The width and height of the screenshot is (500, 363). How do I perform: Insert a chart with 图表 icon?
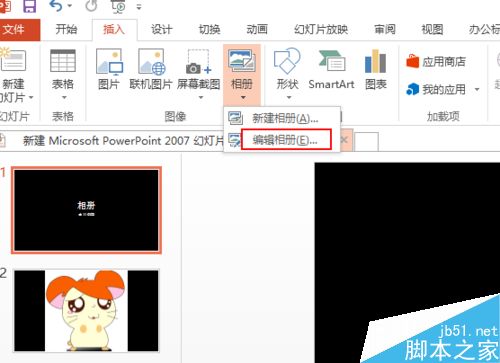tap(376, 70)
